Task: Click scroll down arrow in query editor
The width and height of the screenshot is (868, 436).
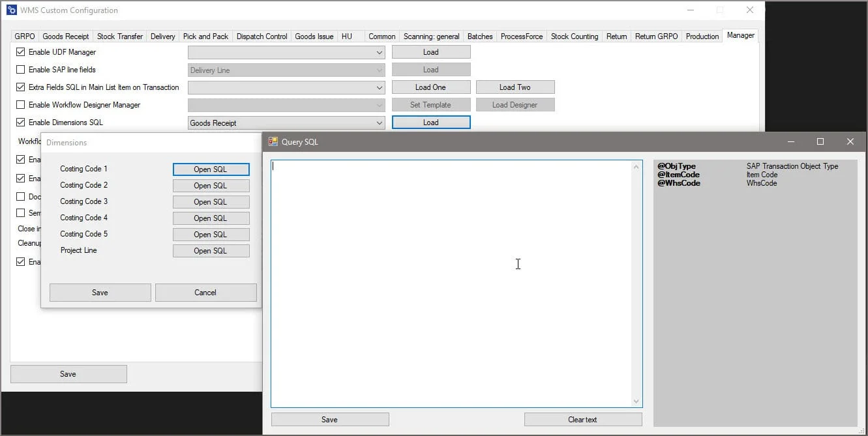Action: point(637,401)
